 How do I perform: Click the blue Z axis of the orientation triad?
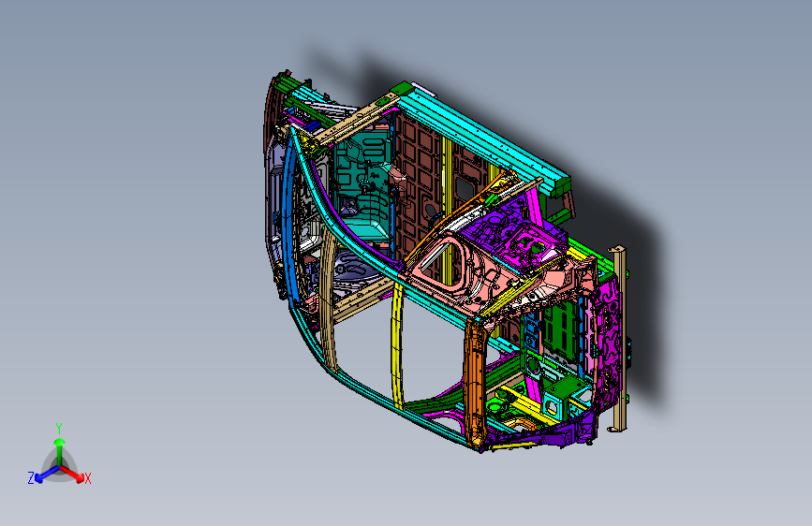[48, 474]
